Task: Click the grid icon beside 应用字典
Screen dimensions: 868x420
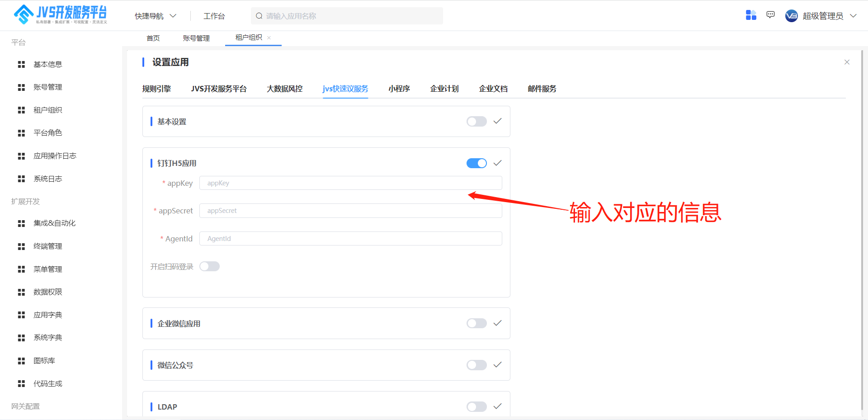Action: tap(21, 315)
